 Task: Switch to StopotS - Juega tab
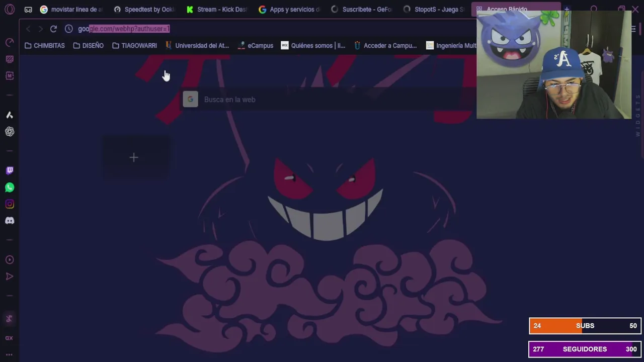point(434,10)
